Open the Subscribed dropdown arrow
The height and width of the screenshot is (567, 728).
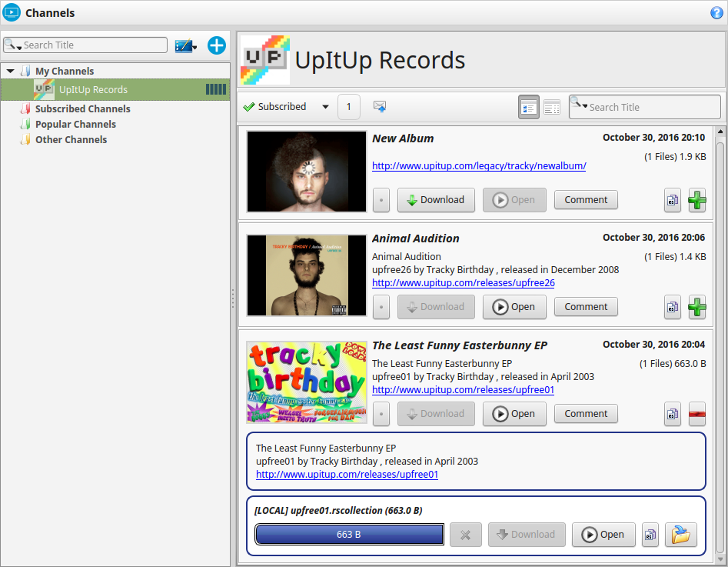tap(325, 107)
